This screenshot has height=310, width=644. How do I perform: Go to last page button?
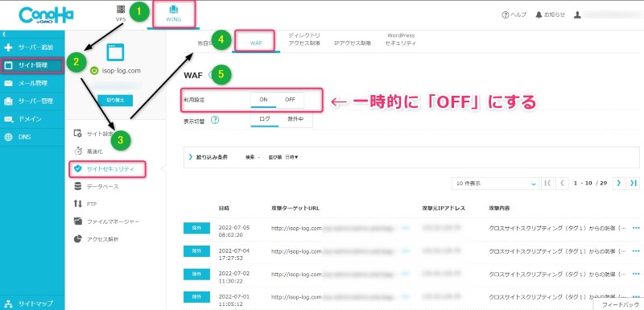(634, 183)
